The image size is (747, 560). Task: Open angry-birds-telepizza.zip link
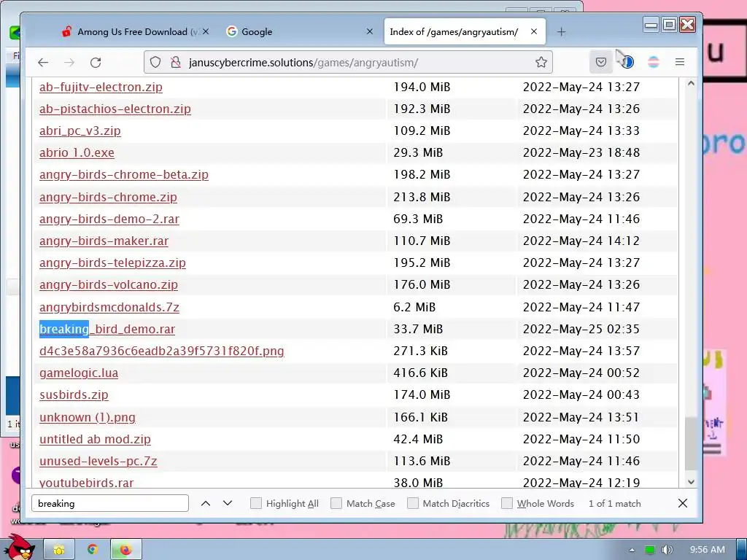112,262
